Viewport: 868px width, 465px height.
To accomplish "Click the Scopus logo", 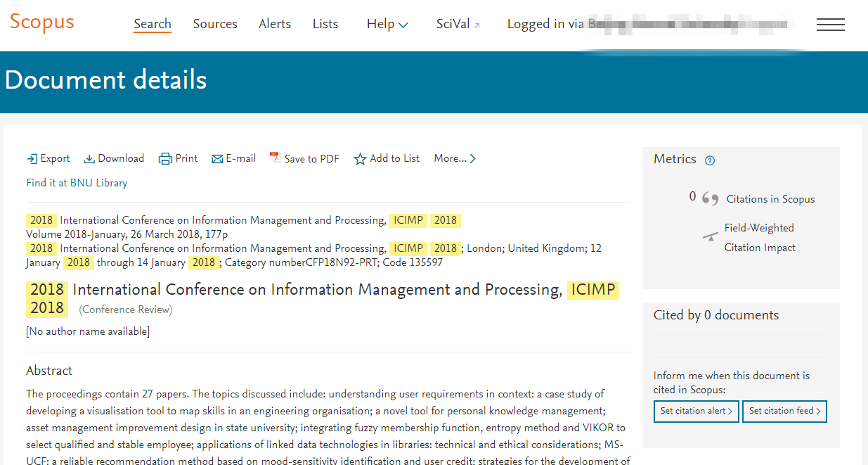I will [x=41, y=22].
